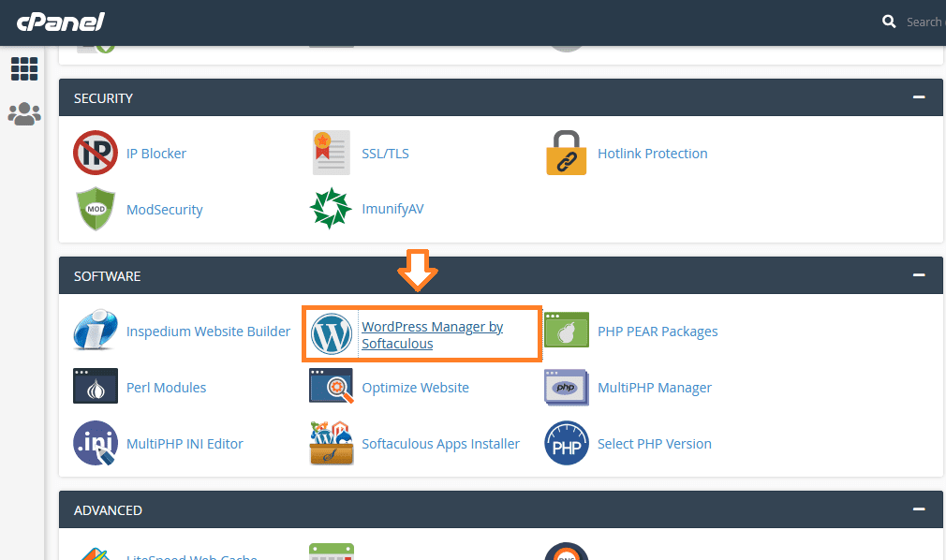Click the Softaculous Apps Installer box icon
The width and height of the screenshot is (946, 560).
(331, 443)
